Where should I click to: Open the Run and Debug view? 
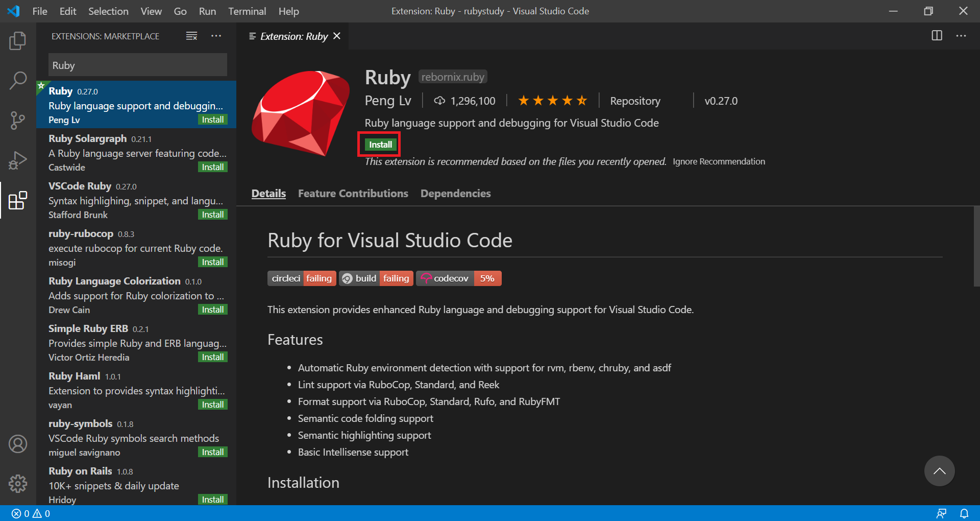pos(18,160)
